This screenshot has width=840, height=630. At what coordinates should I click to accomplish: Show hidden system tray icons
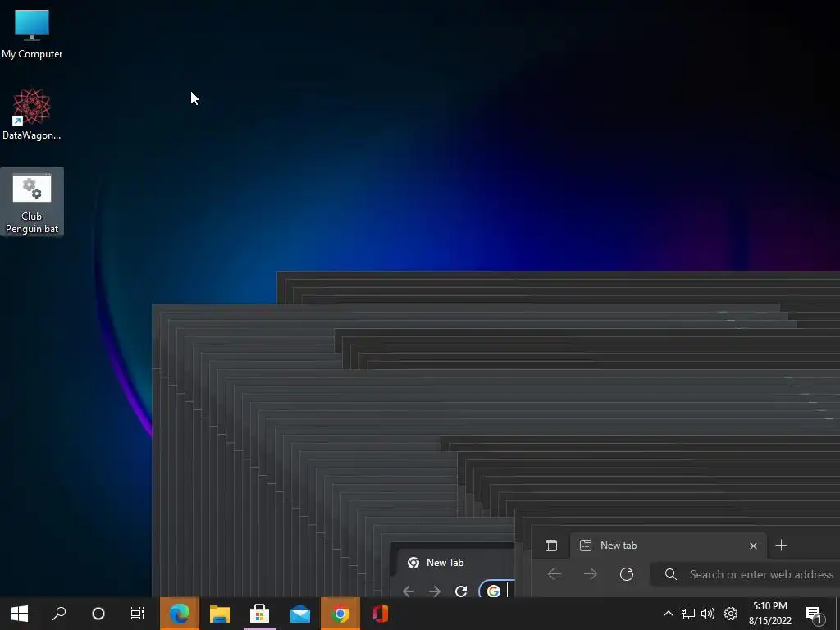(x=668, y=614)
